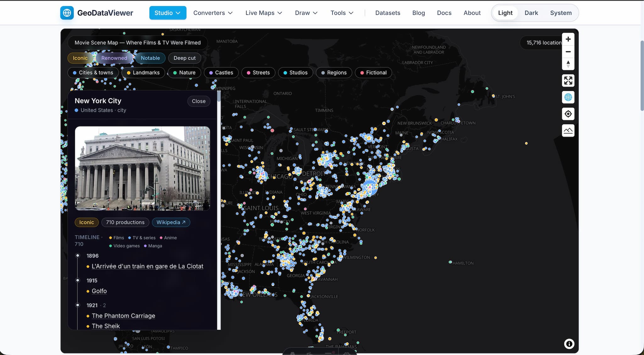644x355 pixels.
Task: Switch to globe projection view
Action: pyautogui.click(x=568, y=97)
